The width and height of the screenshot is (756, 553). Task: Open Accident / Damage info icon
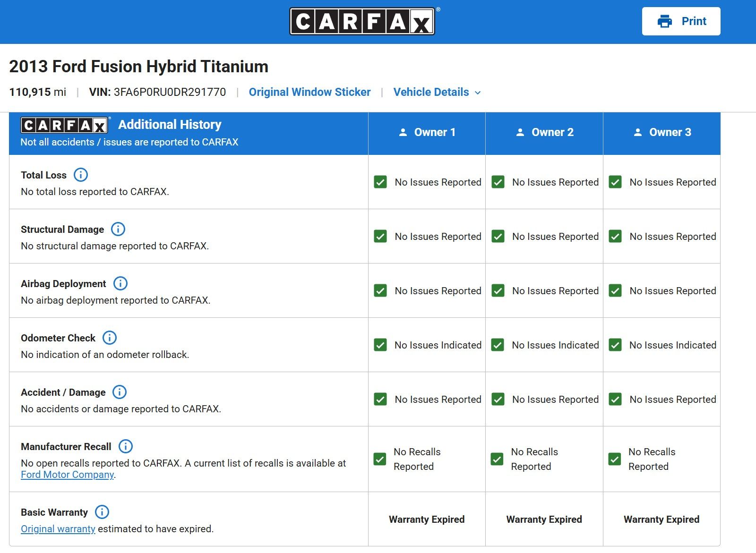(120, 392)
